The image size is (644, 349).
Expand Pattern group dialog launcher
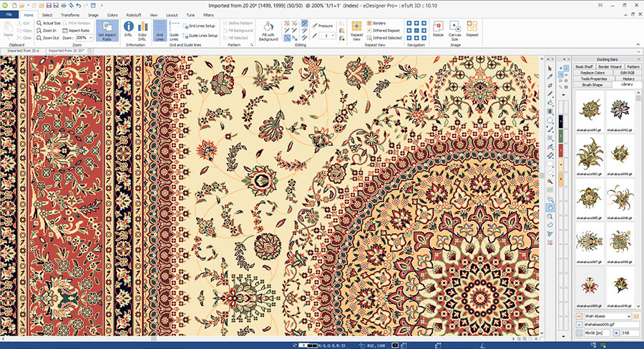(x=251, y=45)
